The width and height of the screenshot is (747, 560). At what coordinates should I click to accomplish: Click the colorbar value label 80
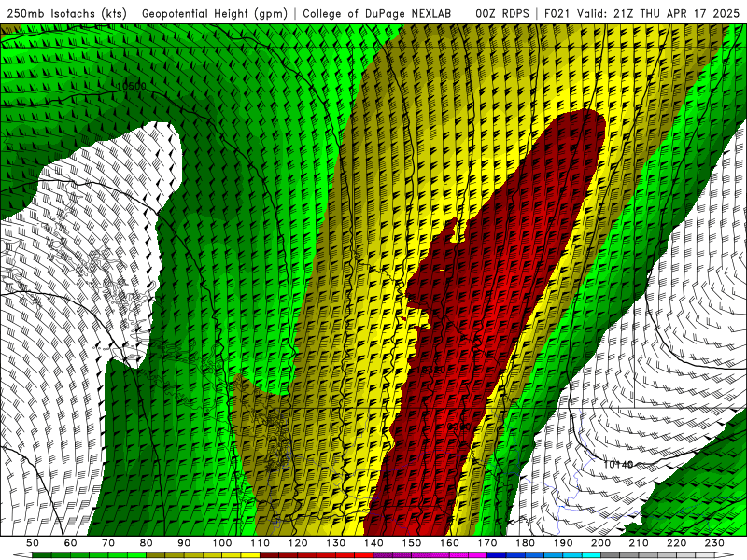pos(146,543)
